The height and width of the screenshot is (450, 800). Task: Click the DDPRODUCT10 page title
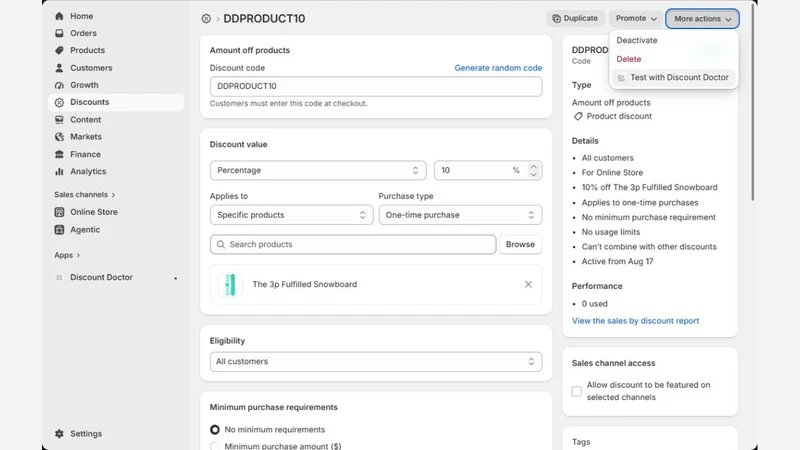click(x=264, y=19)
